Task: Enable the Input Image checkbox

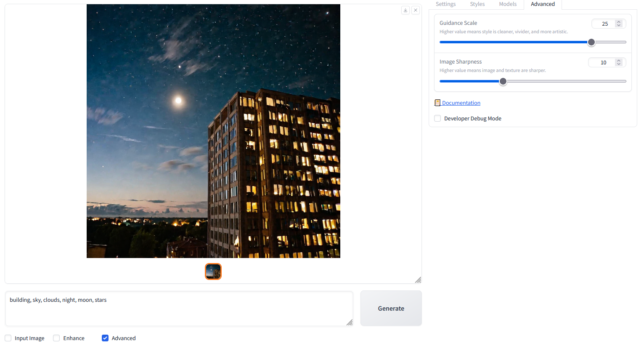Action: (8, 338)
